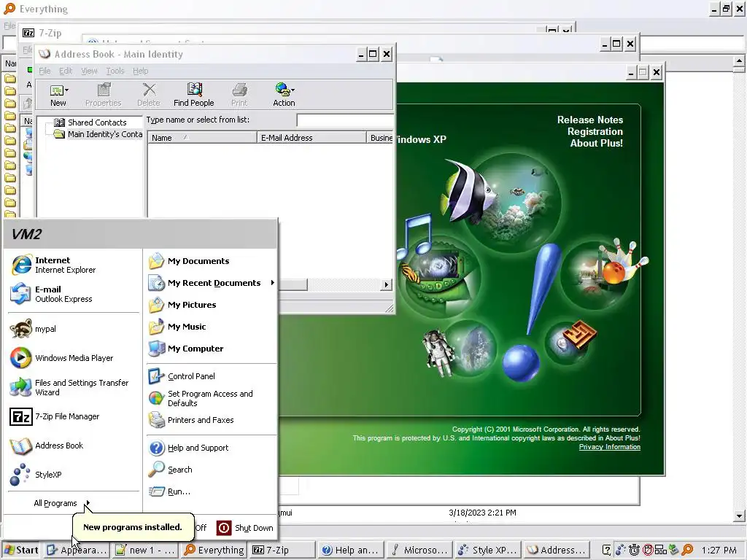Screen dimensions: 747x560
Task: Click About Plus! link
Action: (597, 143)
